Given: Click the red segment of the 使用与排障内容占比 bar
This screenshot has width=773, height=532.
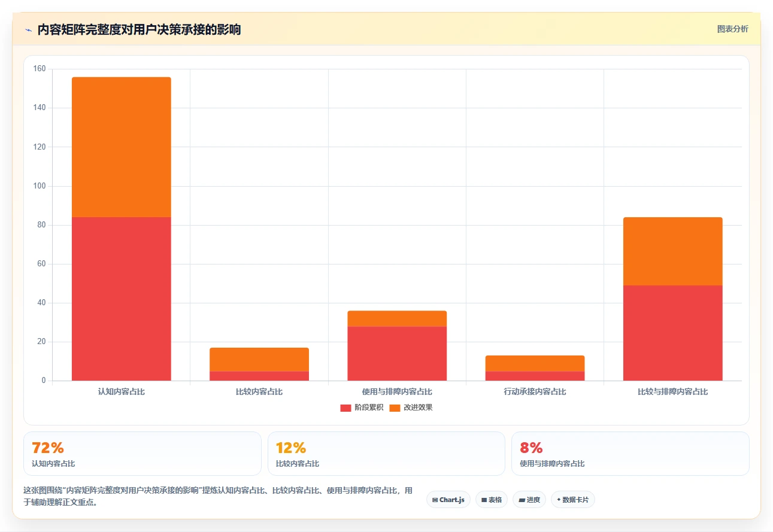Looking at the screenshot, I should pos(397,353).
